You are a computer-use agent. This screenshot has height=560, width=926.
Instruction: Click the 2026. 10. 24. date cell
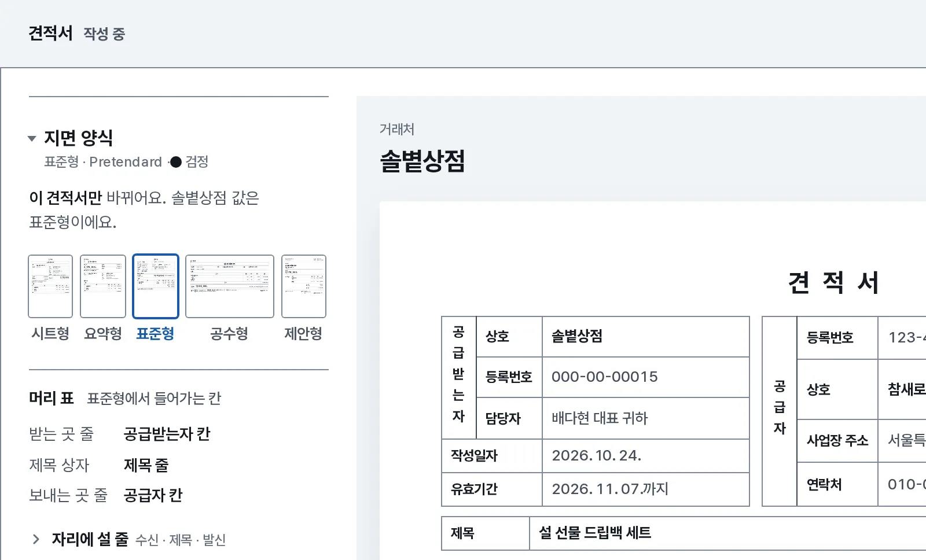646,456
